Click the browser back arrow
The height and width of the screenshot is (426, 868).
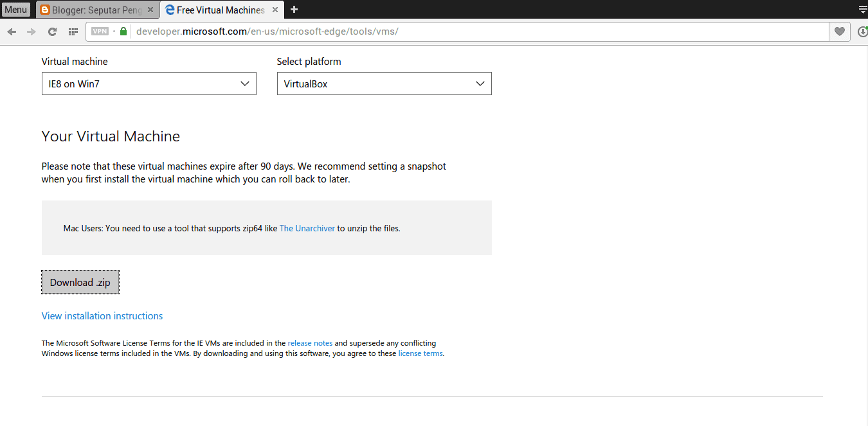click(x=12, y=31)
